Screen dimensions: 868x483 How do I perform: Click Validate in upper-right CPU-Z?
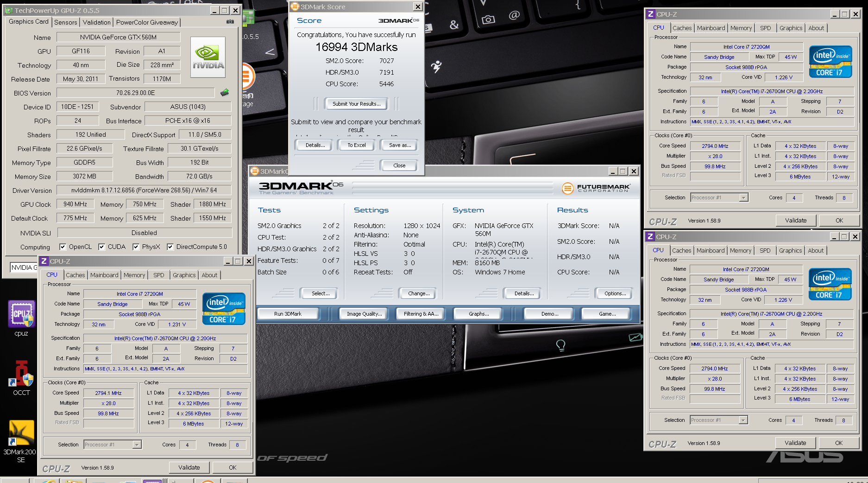point(796,221)
